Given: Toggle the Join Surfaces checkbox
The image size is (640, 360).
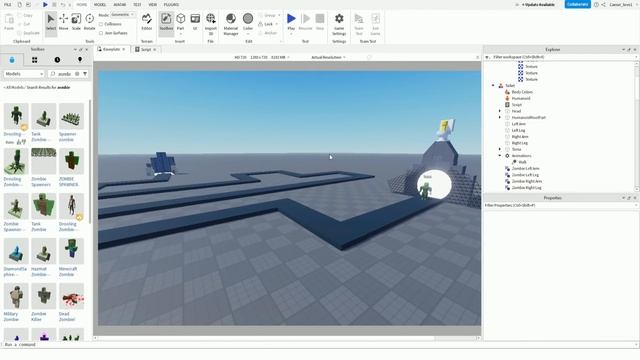Looking at the screenshot, I should coord(101,33).
